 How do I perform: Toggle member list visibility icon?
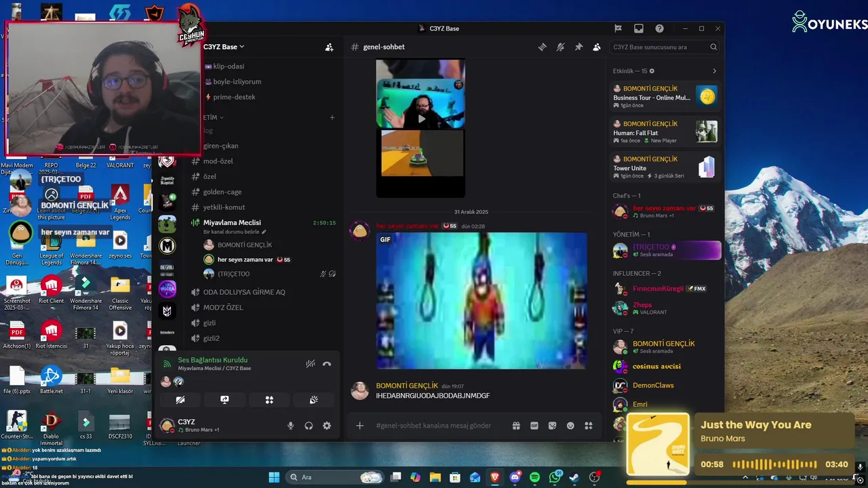(597, 47)
